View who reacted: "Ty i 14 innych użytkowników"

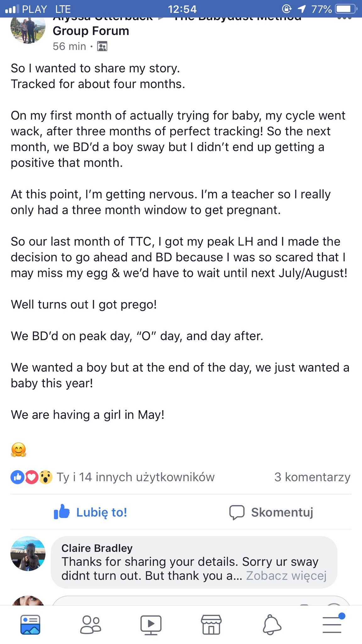tap(135, 477)
